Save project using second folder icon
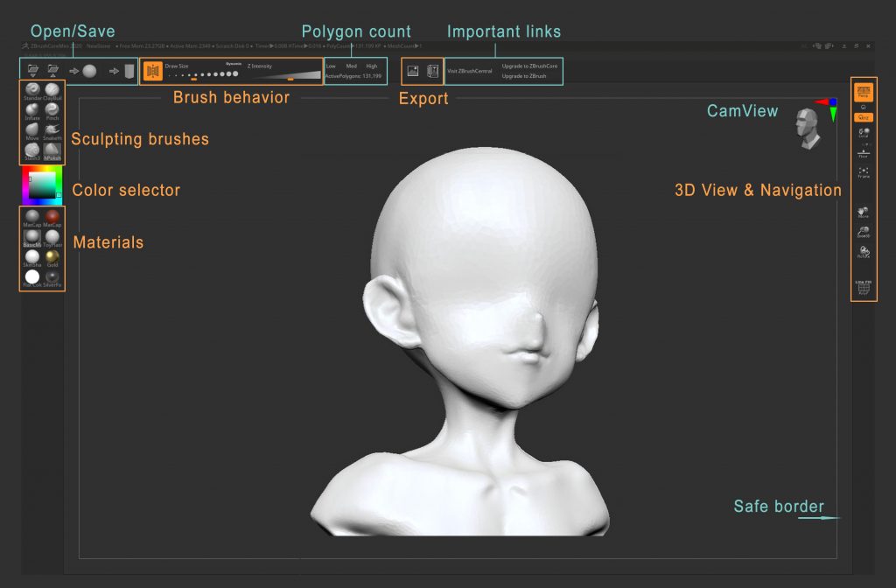 (52, 71)
